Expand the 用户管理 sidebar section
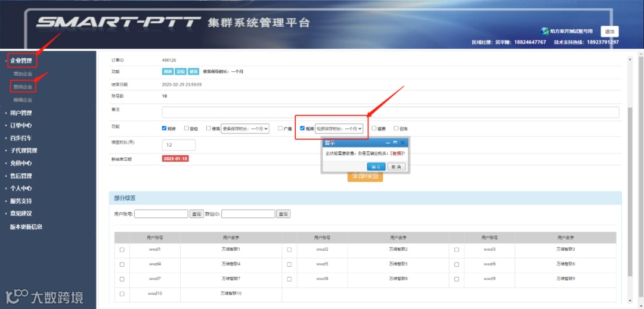 (x=21, y=113)
